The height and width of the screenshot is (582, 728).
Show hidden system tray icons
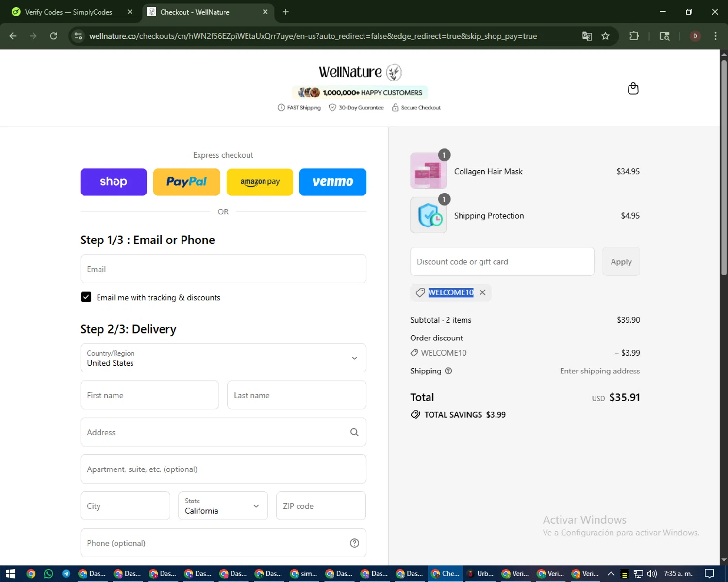pos(611,574)
